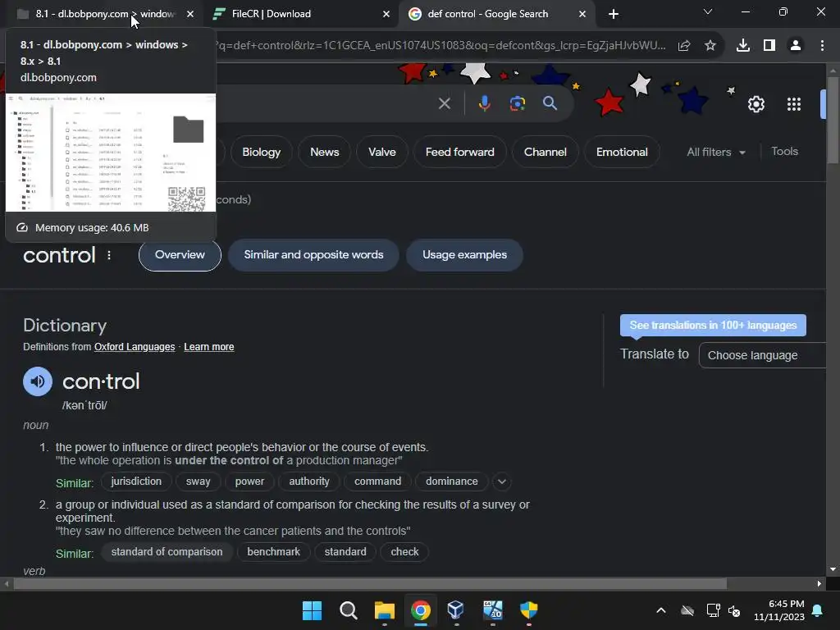Click the browser address bar URL
This screenshot has height=630, width=840.
coord(442,46)
